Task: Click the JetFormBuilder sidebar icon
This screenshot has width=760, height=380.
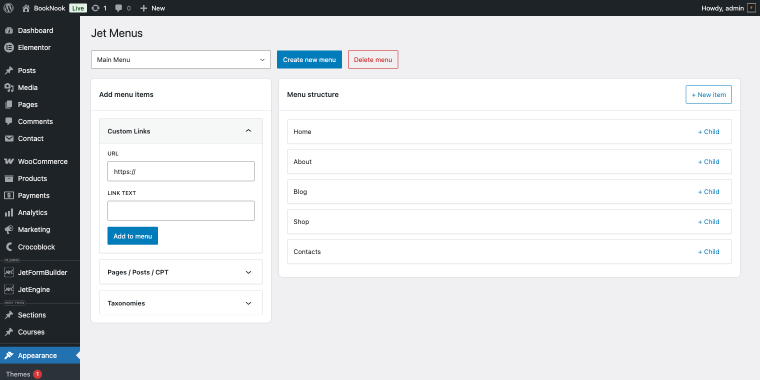Action: [x=9, y=272]
